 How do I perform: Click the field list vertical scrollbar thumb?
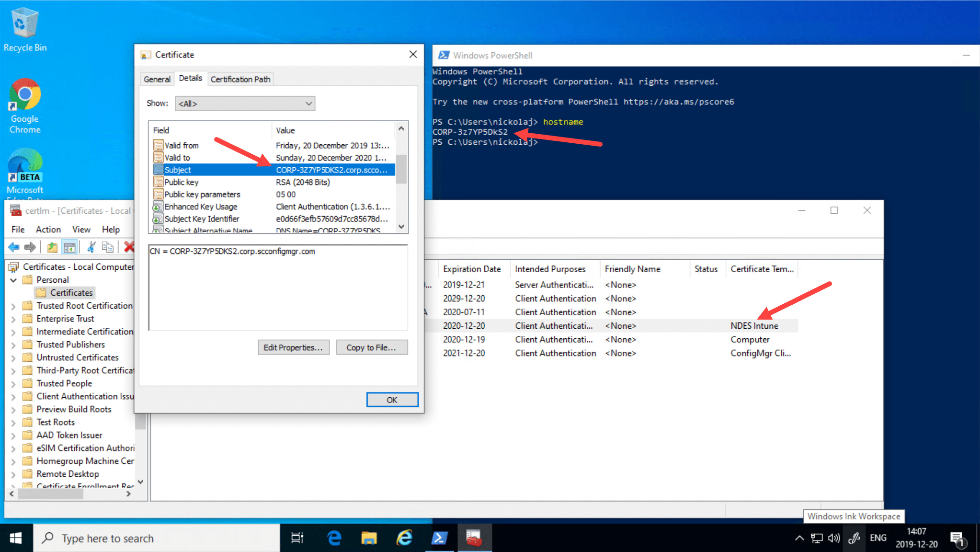(x=401, y=169)
